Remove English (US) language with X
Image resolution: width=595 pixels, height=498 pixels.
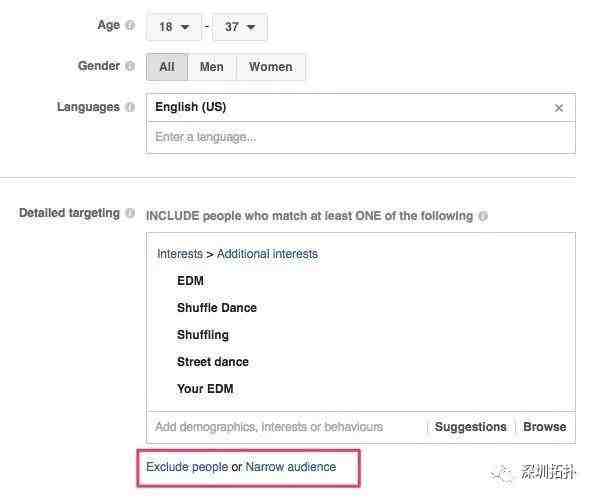[x=559, y=108]
